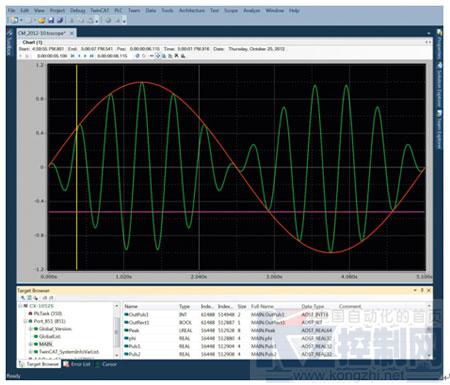
Task: Switch to the Cursor tab at the bottom
Action: [x=106, y=364]
